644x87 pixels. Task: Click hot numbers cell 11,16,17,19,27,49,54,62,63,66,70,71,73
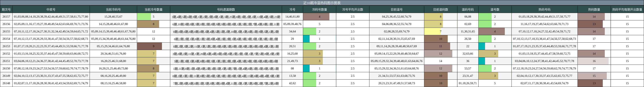[544, 24]
